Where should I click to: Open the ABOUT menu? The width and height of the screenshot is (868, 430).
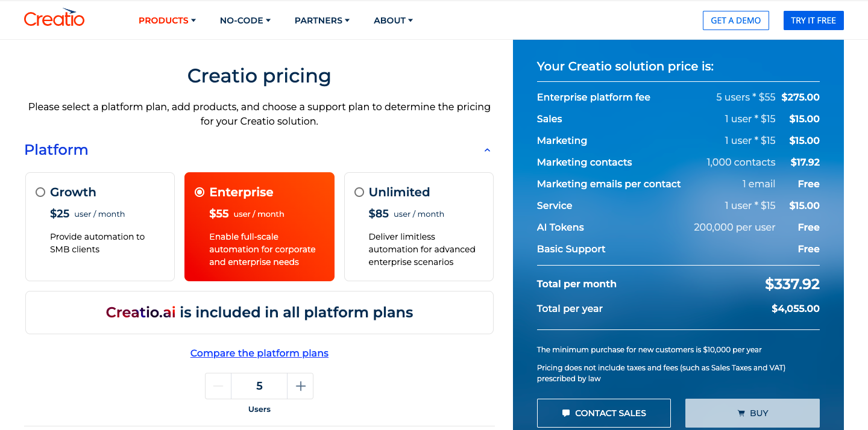point(393,20)
